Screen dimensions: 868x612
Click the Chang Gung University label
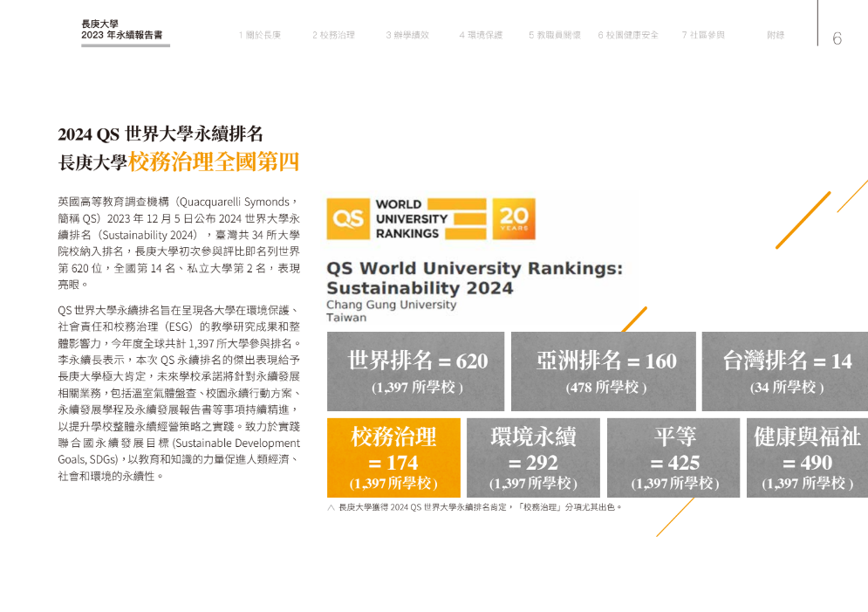(392, 305)
